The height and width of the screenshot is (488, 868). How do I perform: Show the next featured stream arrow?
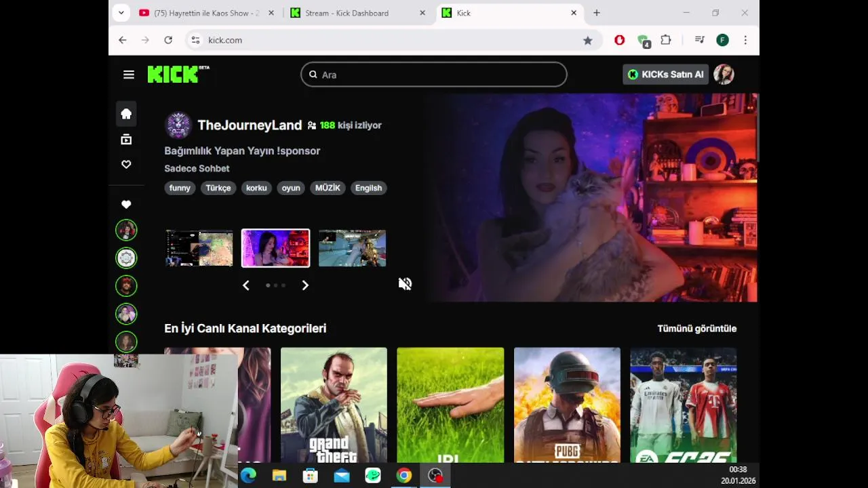(305, 285)
